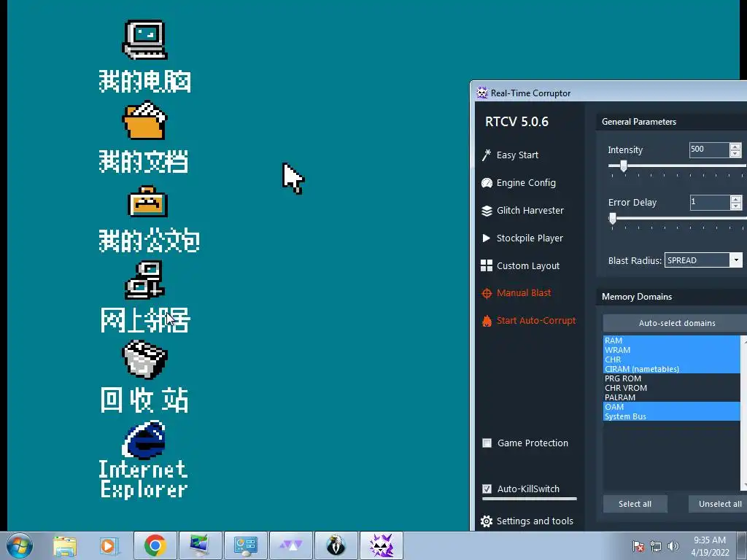Open the 网上邻居 network icon
This screenshot has height=560, width=747.
[x=145, y=280]
